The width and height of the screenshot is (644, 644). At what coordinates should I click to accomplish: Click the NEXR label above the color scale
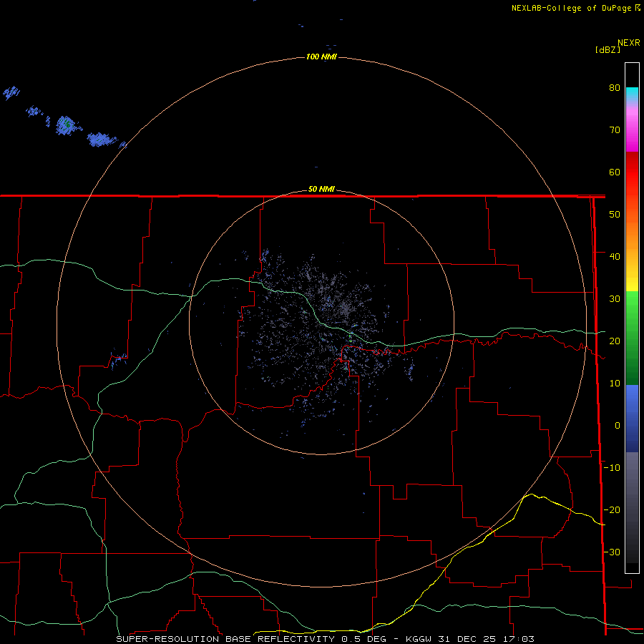[628, 43]
